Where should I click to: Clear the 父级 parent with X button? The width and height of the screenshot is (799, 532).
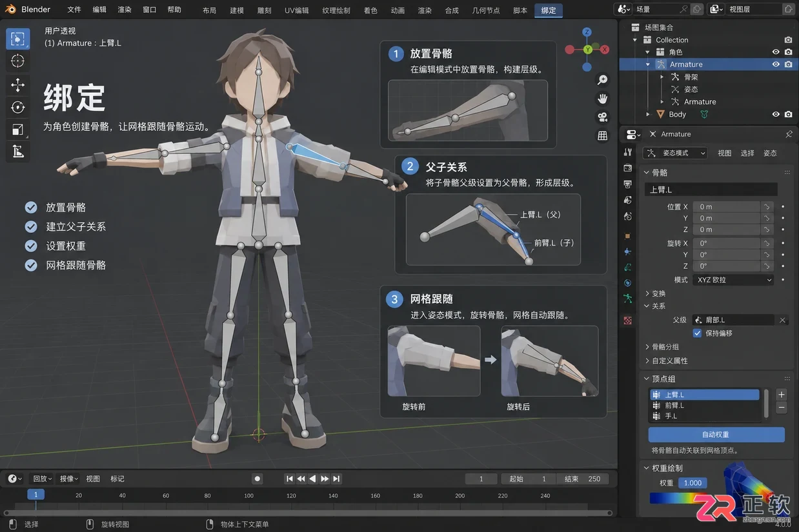pyautogui.click(x=782, y=320)
